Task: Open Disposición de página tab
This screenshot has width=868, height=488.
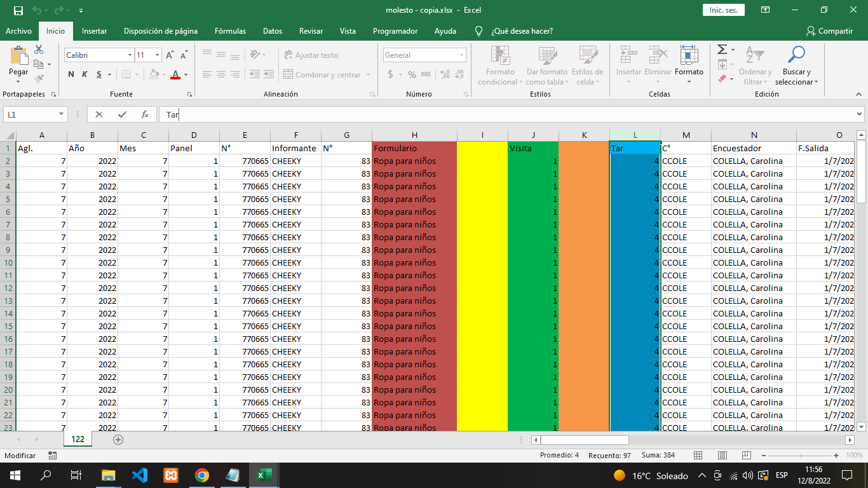Action: (161, 31)
